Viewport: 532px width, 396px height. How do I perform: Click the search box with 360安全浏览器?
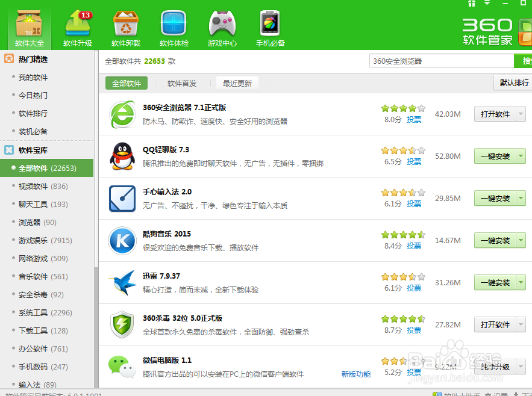(442, 61)
